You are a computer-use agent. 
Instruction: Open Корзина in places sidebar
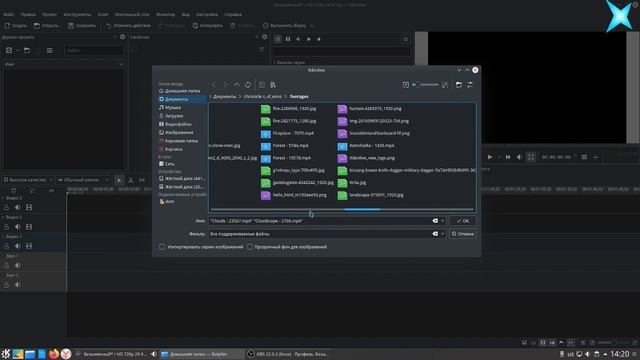point(171,149)
